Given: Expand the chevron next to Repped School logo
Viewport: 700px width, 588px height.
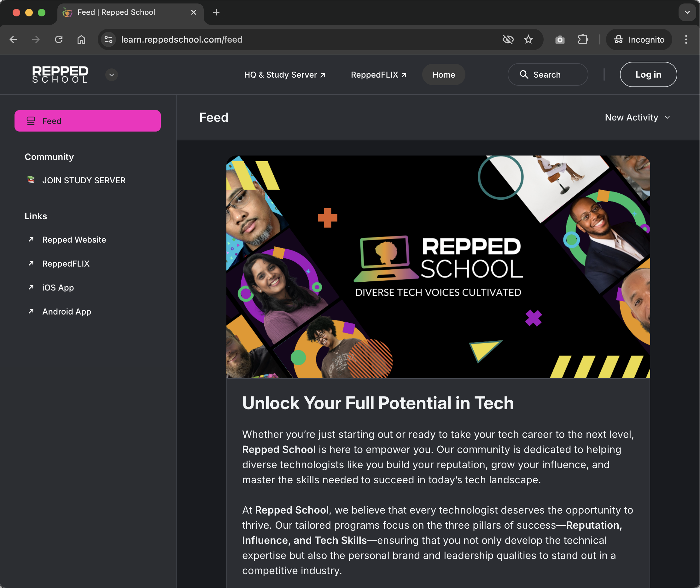Looking at the screenshot, I should 112,75.
